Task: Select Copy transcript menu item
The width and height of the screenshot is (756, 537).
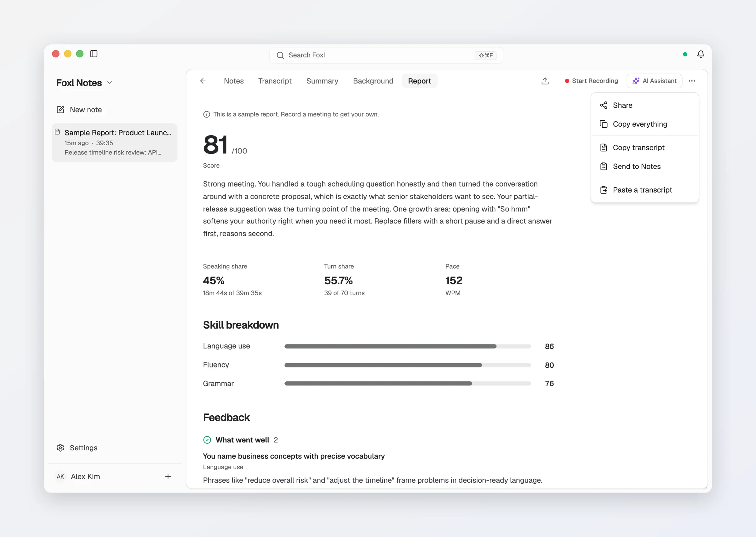Action: (645, 147)
